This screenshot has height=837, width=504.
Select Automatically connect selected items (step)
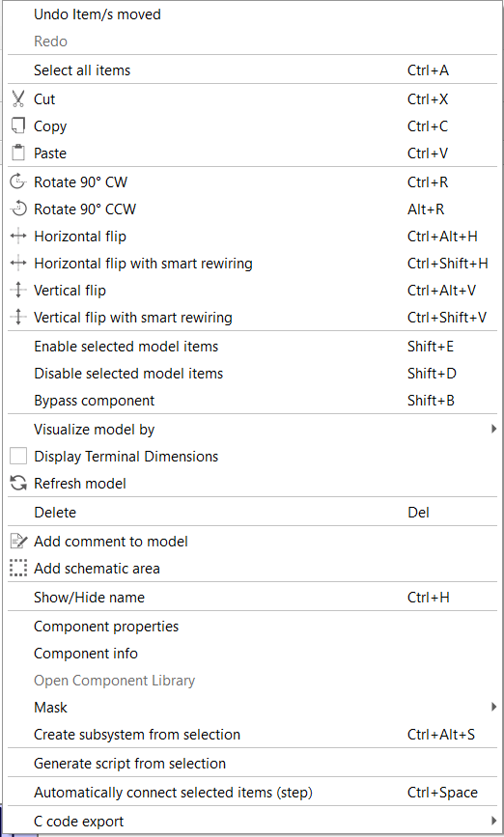pos(253,793)
